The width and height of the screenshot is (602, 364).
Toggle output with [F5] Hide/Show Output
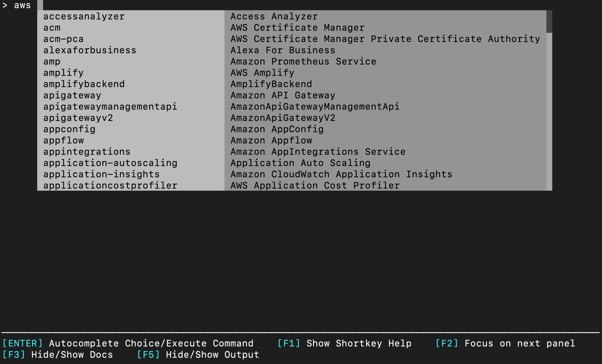tap(198, 354)
